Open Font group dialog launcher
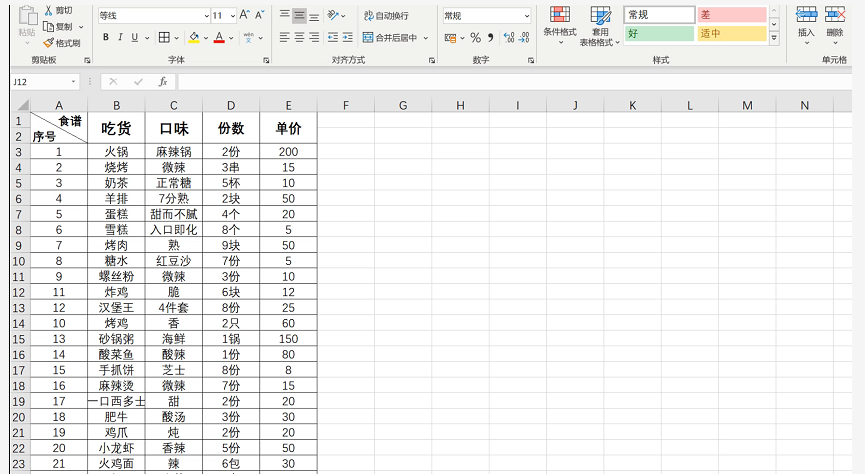Viewport: 865px width, 474px height. [266, 60]
